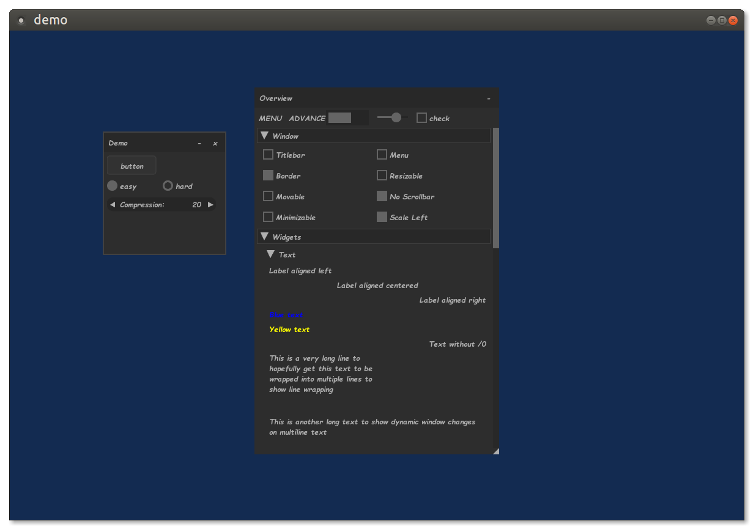The image size is (756, 532).
Task: Decrease Compression with the left arrow
Action: coord(113,205)
